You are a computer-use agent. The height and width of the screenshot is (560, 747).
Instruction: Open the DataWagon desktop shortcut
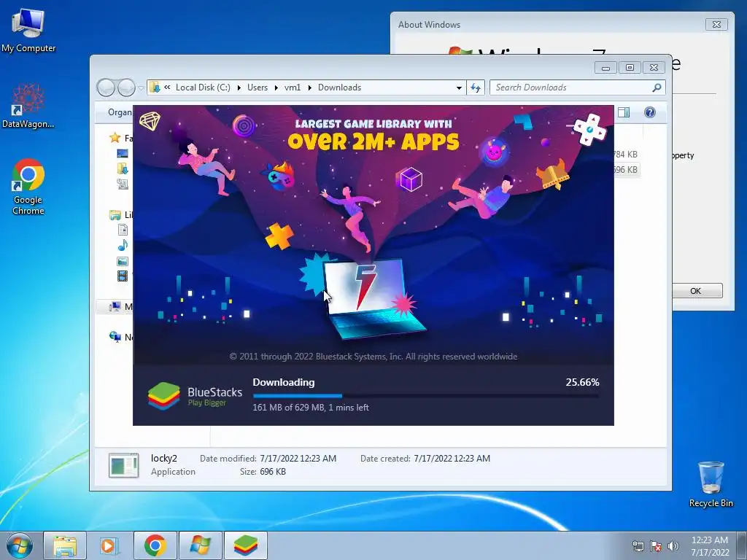coord(28,106)
